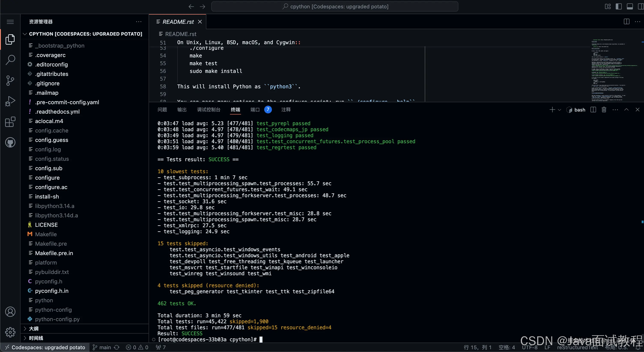The image size is (644, 352).
Task: Select the bash terminal label
Action: (576, 110)
